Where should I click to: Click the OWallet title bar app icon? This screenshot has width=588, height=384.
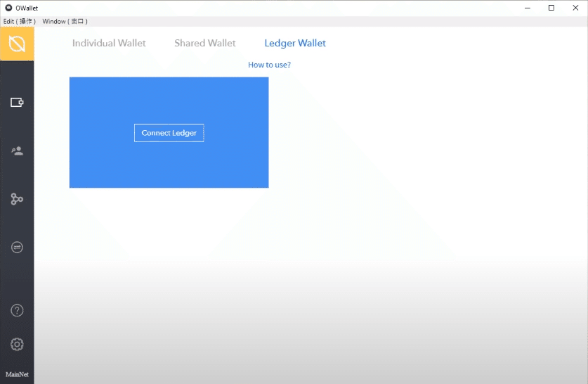pos(8,8)
